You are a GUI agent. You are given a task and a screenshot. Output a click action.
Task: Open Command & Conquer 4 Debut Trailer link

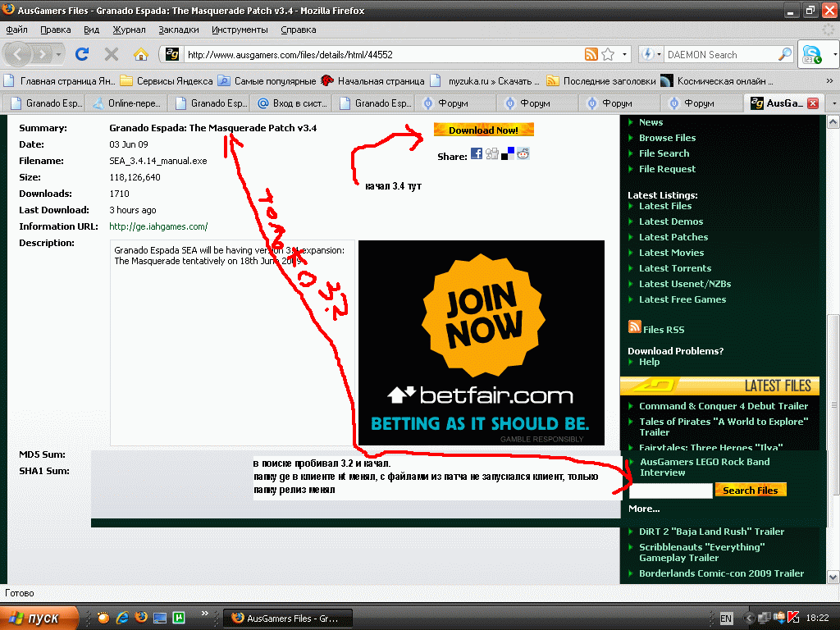click(x=724, y=406)
